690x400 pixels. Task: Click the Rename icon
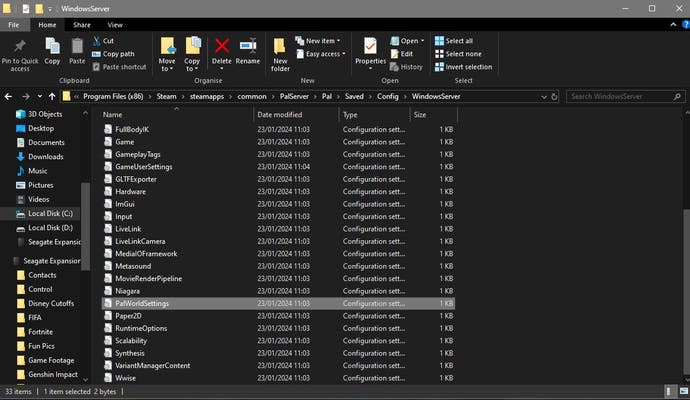248,46
